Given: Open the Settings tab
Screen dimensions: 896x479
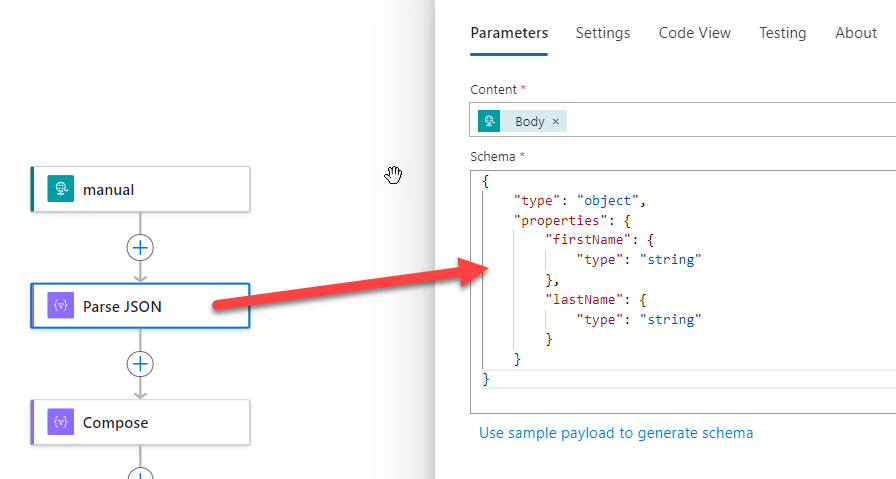Looking at the screenshot, I should (x=603, y=33).
